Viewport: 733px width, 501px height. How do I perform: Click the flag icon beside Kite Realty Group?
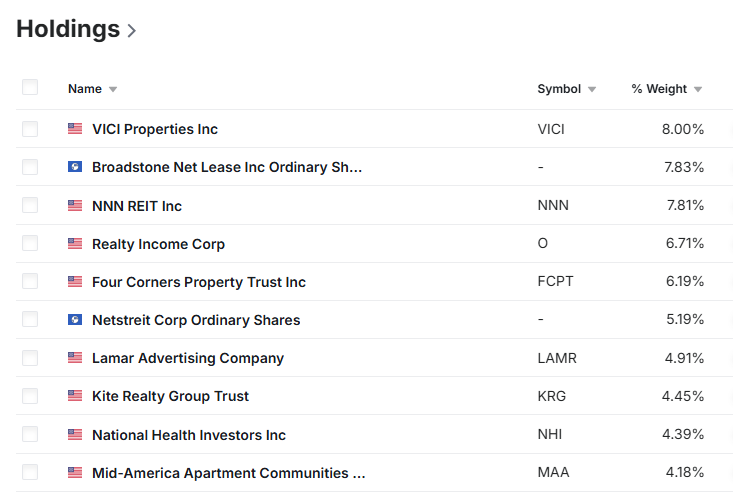(x=75, y=396)
